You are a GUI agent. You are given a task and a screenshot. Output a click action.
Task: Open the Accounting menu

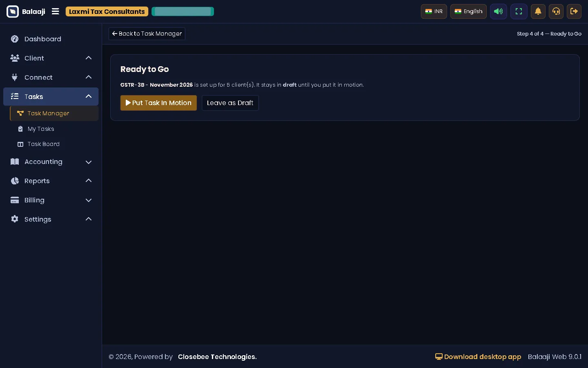coord(51,162)
